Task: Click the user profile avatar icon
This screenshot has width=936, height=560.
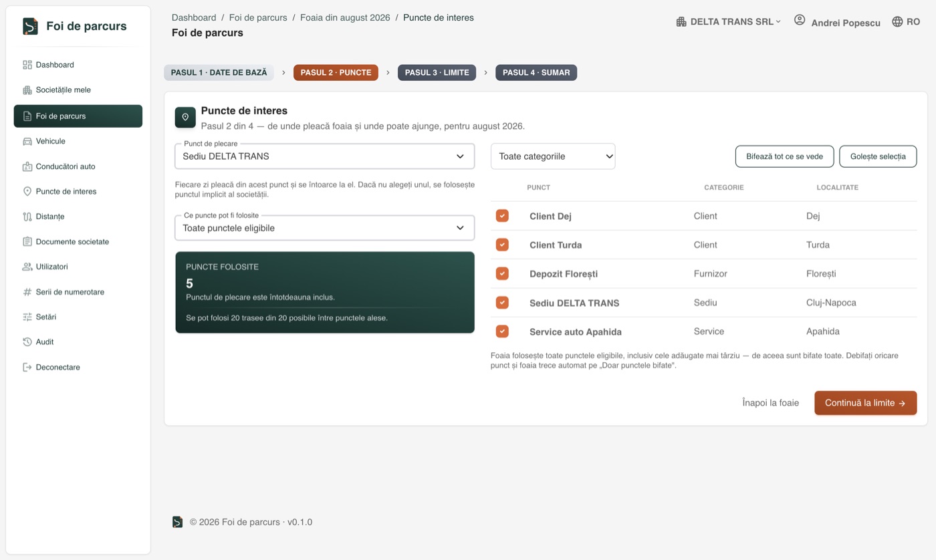Action: 800,20
